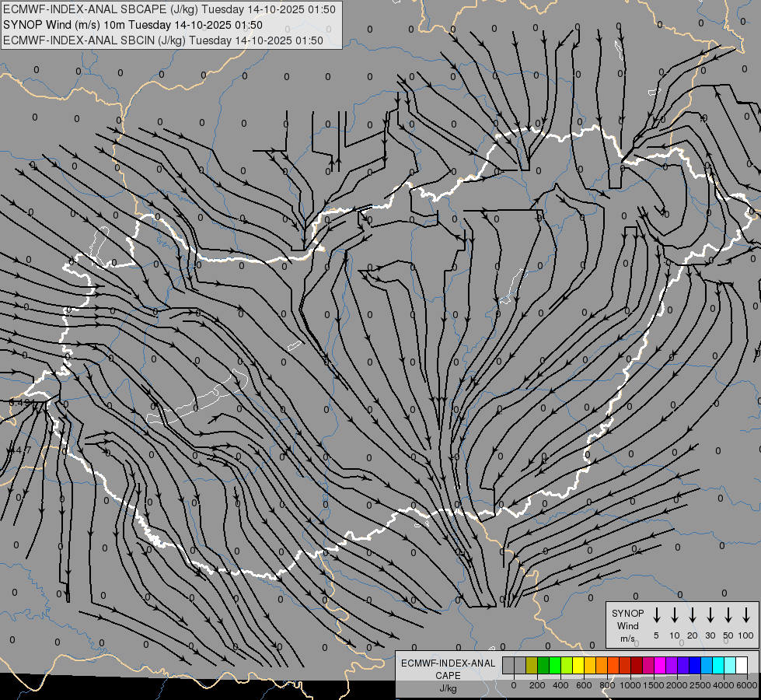This screenshot has height=700, width=761.
Task: Click the 800 tick label on CAPE scale
Action: [607, 685]
